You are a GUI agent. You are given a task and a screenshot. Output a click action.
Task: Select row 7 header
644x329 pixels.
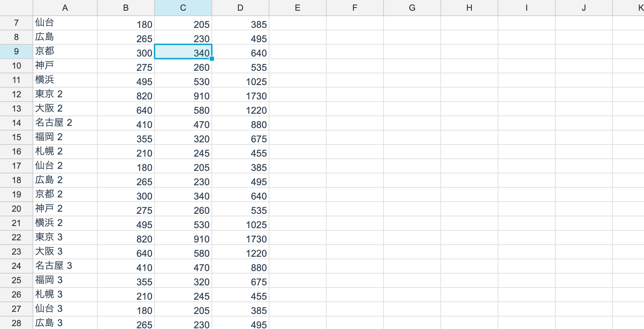[x=16, y=23]
